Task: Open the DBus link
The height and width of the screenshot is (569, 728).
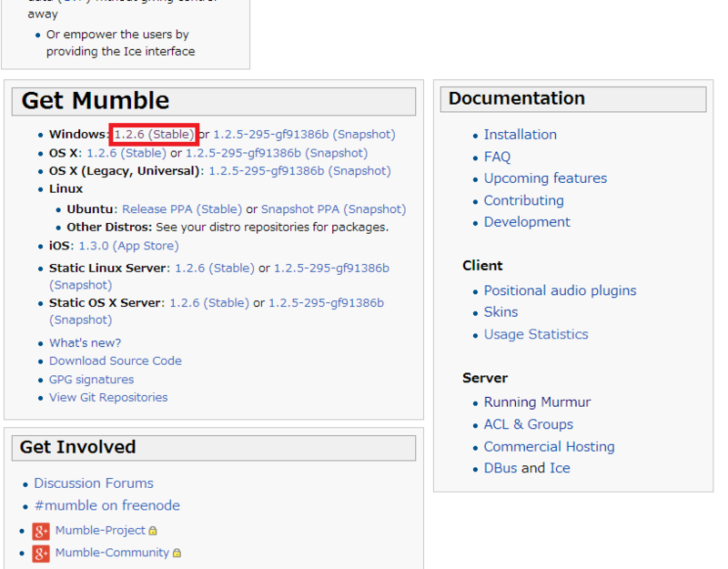Action: tap(500, 468)
